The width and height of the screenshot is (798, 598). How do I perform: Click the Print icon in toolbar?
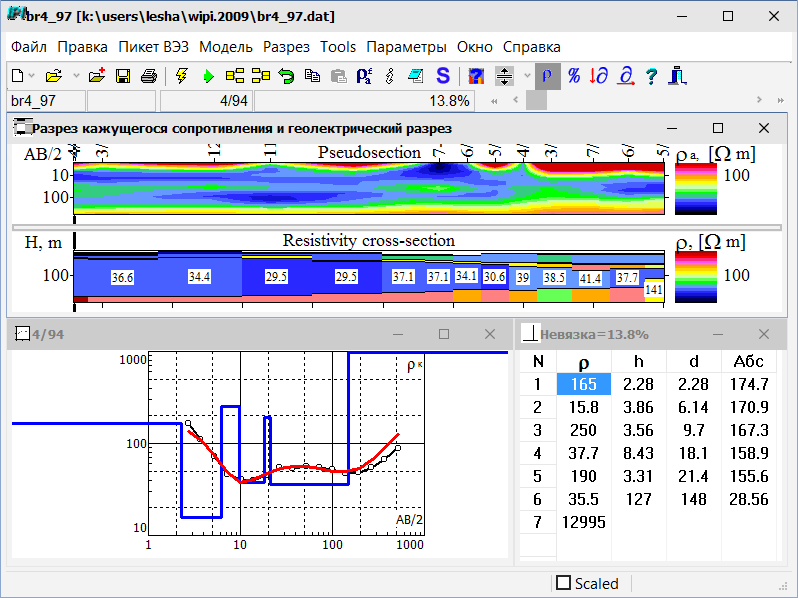click(x=148, y=76)
